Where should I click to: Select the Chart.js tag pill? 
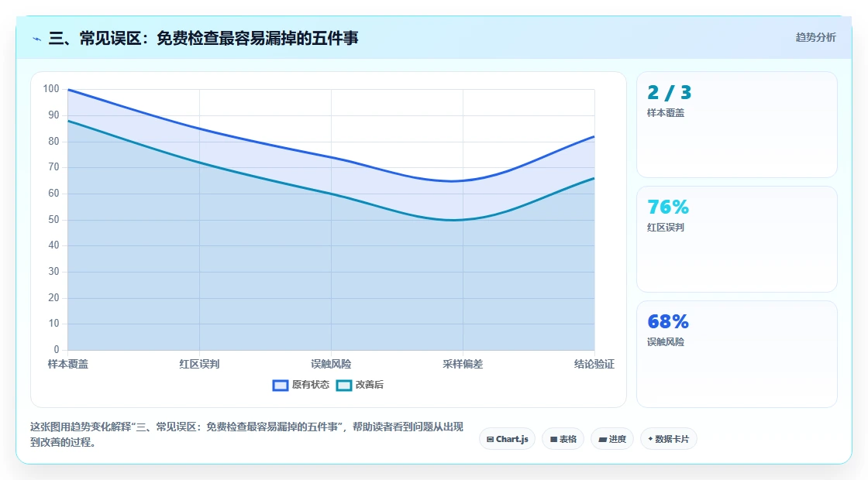pos(507,439)
